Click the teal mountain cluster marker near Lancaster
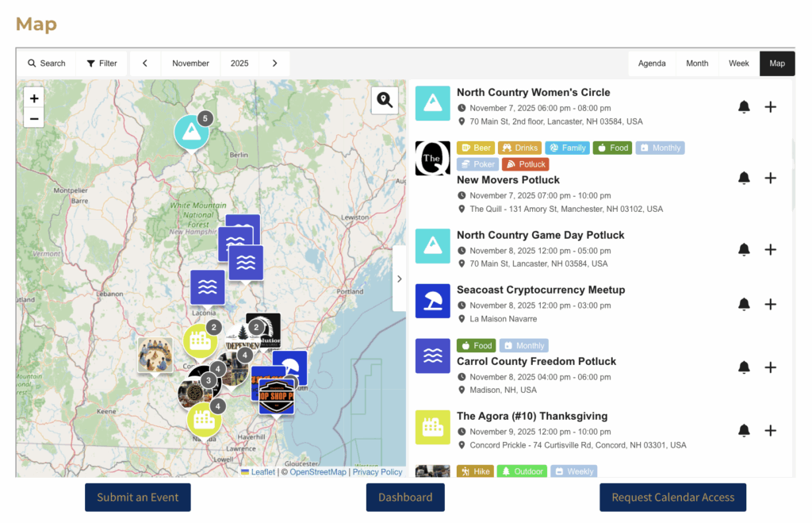 192,133
